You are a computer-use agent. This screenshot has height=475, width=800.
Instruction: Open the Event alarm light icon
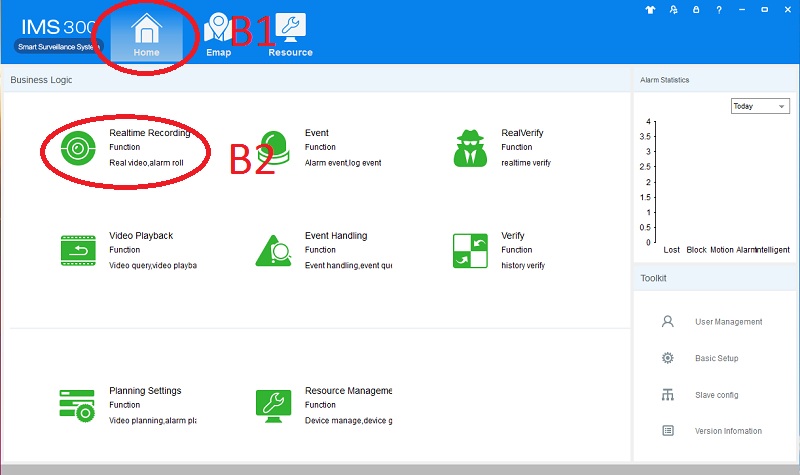pyautogui.click(x=274, y=148)
